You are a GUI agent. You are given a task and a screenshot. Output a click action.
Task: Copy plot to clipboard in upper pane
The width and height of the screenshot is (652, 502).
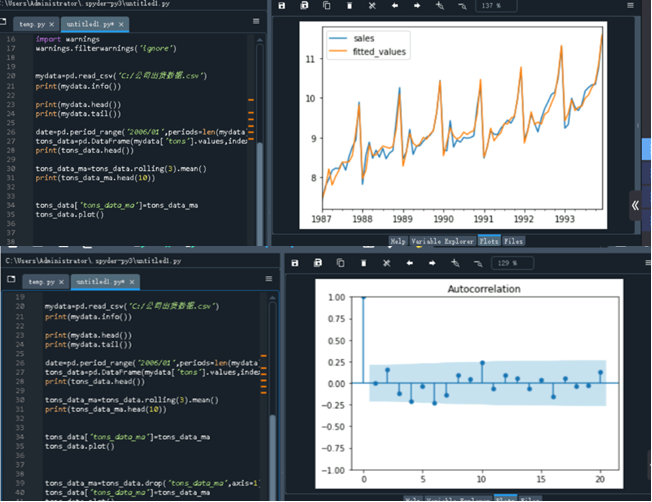(x=327, y=5)
